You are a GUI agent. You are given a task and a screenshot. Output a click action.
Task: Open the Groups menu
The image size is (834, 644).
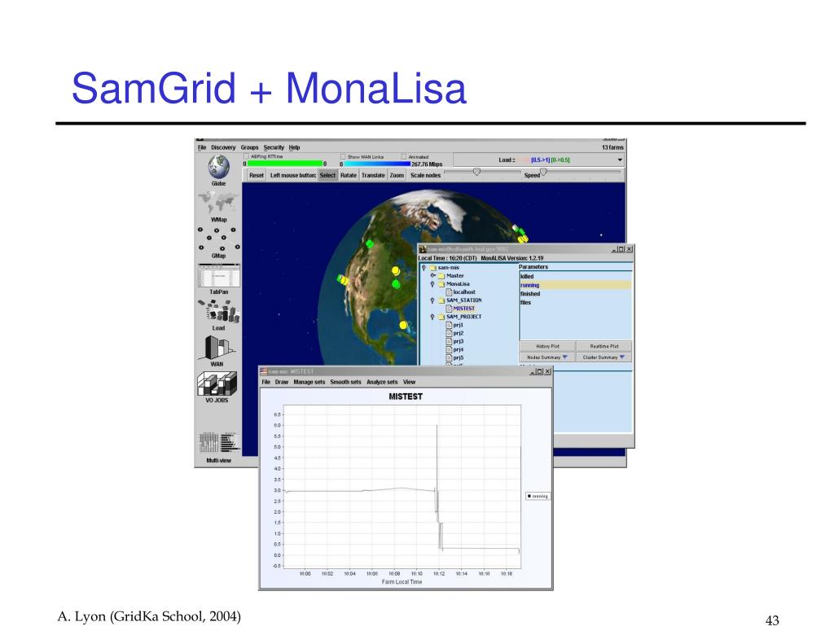pos(249,147)
